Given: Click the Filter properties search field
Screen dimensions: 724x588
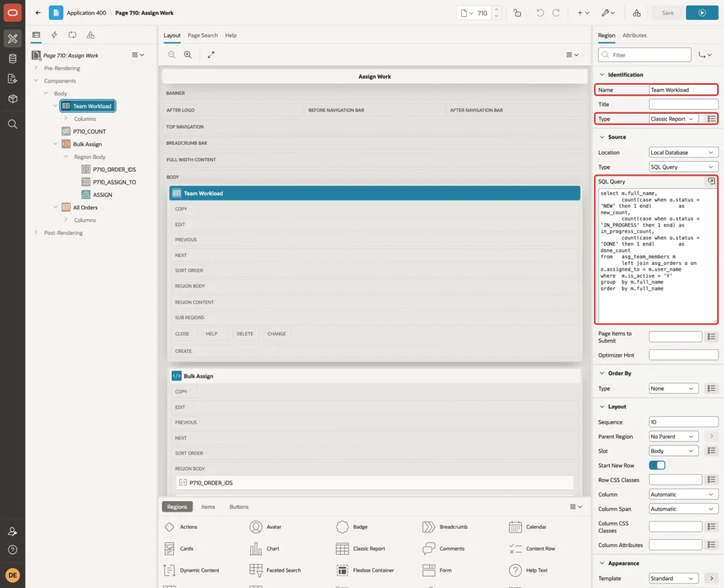Looking at the screenshot, I should 645,55.
